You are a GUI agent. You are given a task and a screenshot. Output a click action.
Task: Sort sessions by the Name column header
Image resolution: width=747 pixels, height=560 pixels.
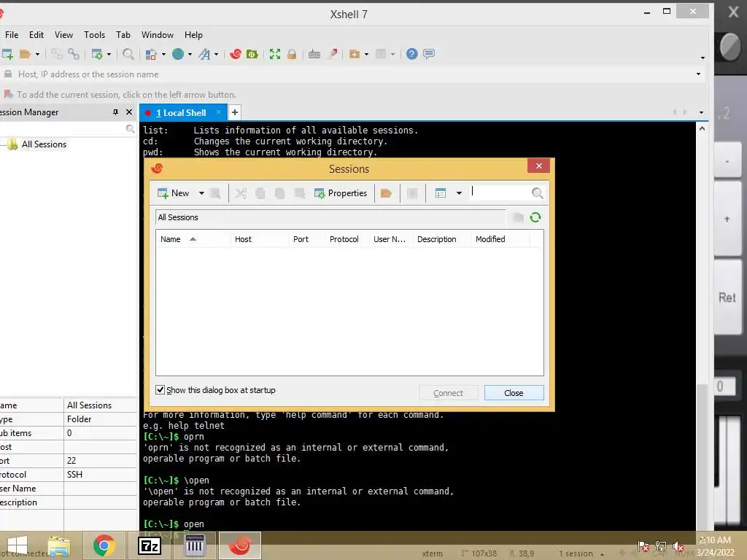(193, 239)
